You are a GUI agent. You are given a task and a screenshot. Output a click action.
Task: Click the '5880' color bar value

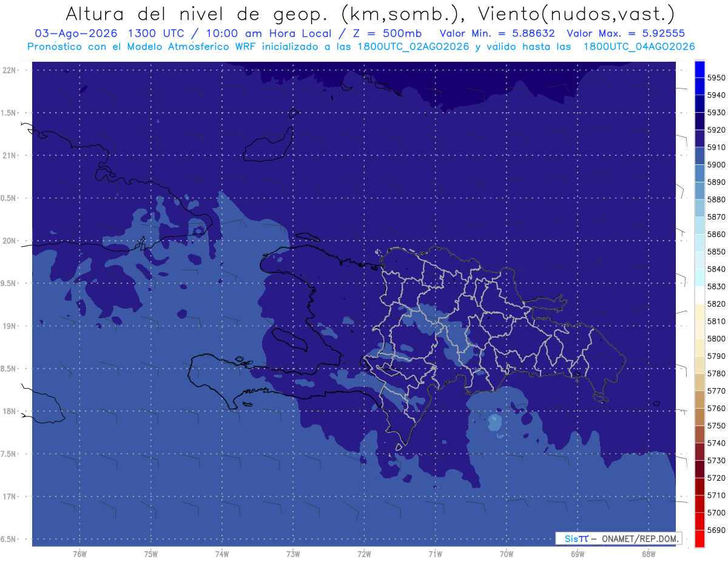point(716,199)
